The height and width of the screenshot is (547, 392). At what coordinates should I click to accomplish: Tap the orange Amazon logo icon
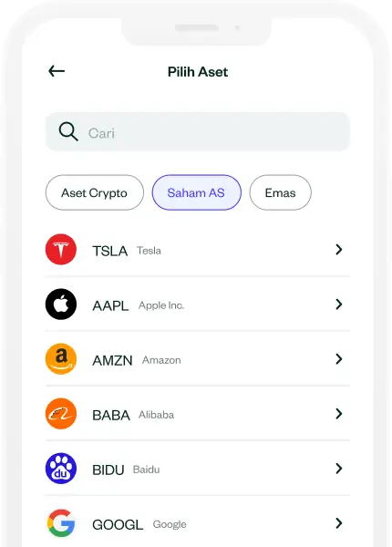[x=61, y=359]
